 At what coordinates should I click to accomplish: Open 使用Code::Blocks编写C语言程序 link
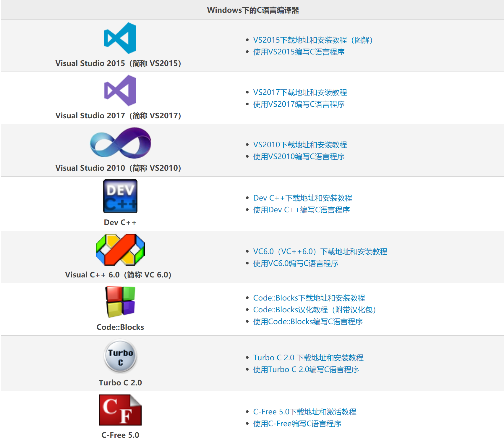[308, 322]
